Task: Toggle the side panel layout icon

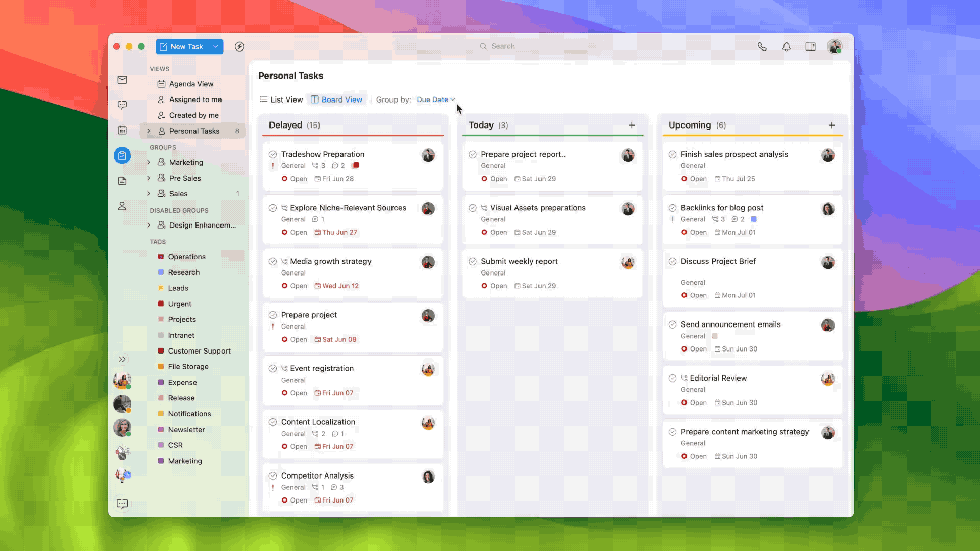Action: pos(811,46)
